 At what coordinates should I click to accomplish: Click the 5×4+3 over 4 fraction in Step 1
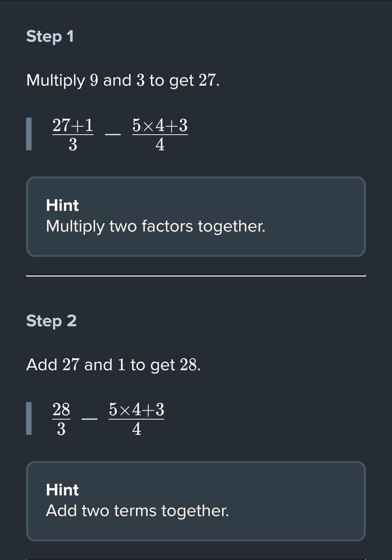click(x=160, y=135)
